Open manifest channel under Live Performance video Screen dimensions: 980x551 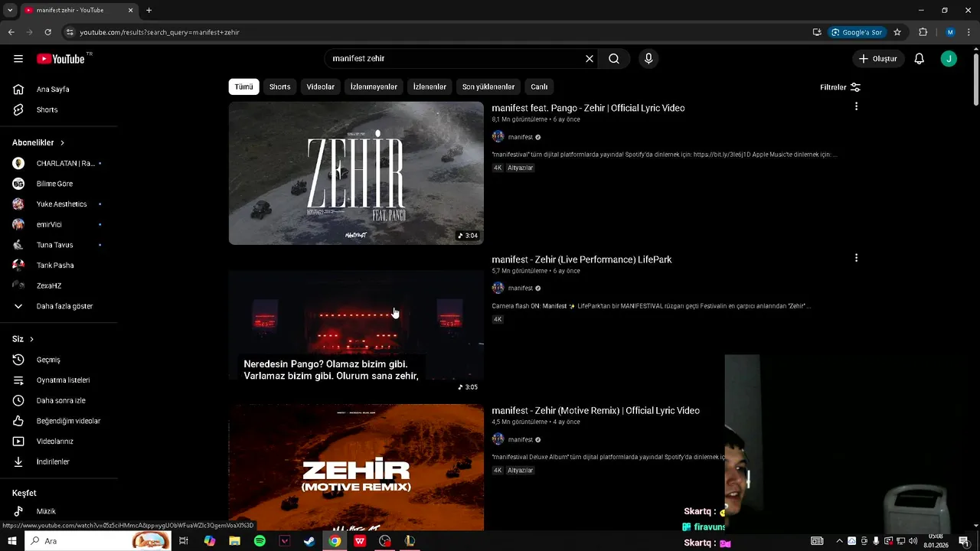(520, 289)
